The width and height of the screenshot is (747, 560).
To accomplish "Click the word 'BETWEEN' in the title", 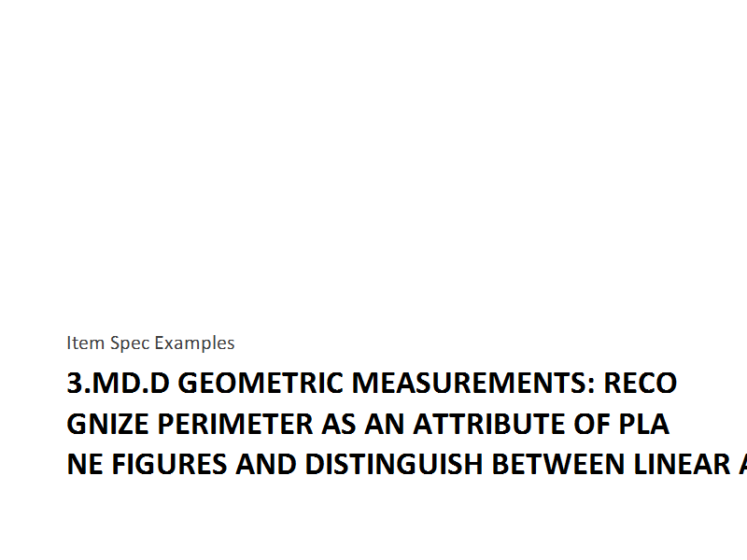I will click(x=558, y=464).
